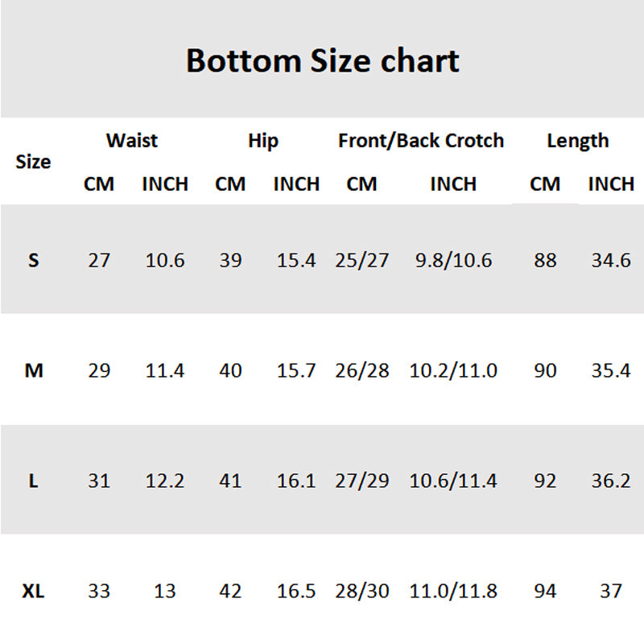Select the S size row label

click(33, 261)
